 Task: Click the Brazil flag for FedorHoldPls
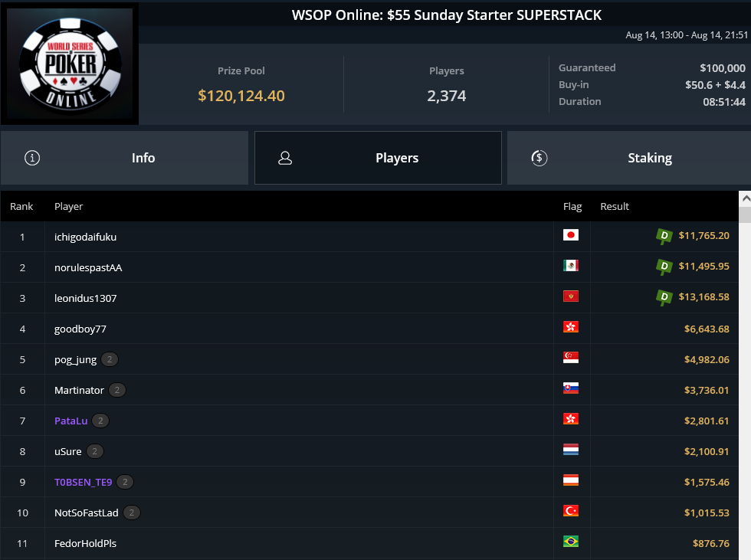tap(571, 542)
